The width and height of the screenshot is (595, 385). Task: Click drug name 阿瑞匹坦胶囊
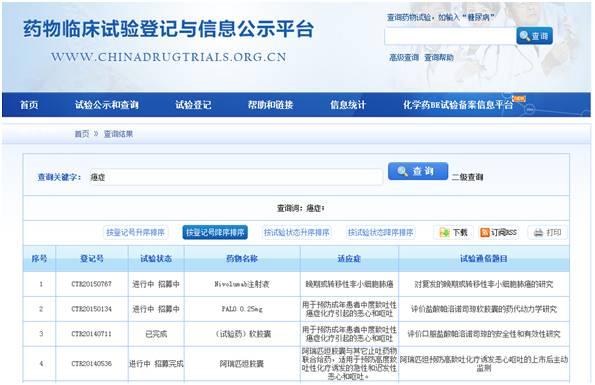(x=242, y=363)
